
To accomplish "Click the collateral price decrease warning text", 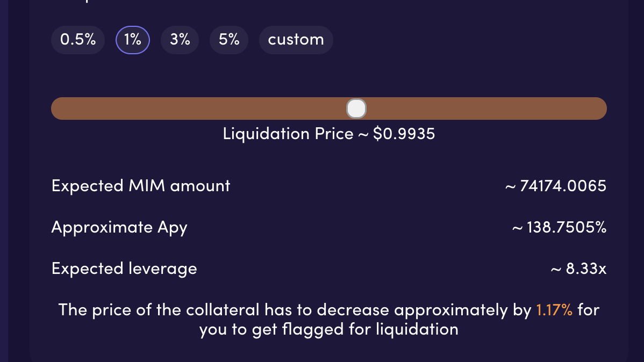I will click(x=328, y=320).
